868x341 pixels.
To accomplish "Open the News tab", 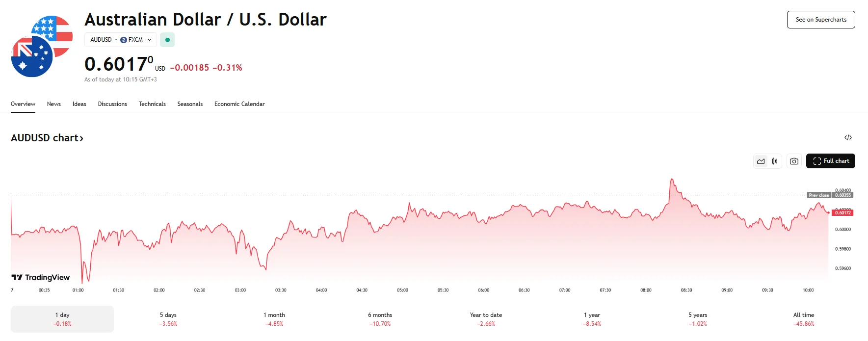I will (54, 104).
